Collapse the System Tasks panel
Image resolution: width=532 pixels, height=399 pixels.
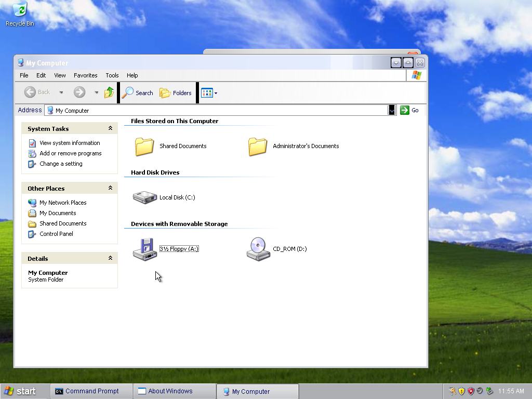[110, 128]
